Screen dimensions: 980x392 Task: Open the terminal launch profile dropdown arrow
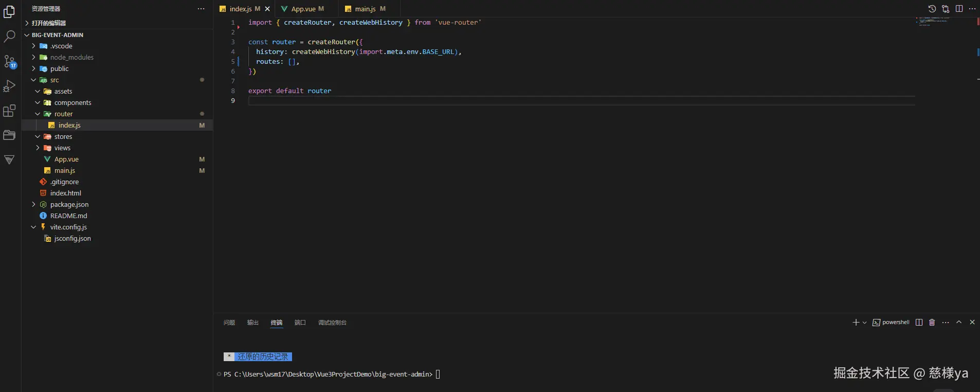864,323
